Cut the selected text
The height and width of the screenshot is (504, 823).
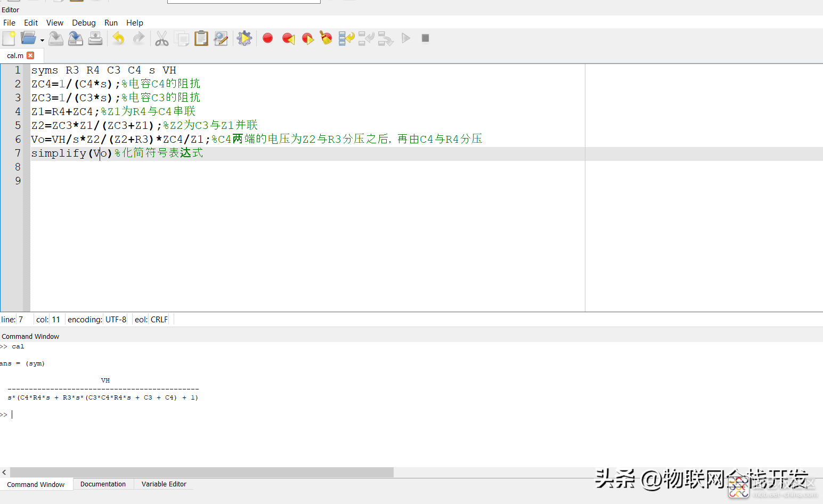[x=162, y=38]
